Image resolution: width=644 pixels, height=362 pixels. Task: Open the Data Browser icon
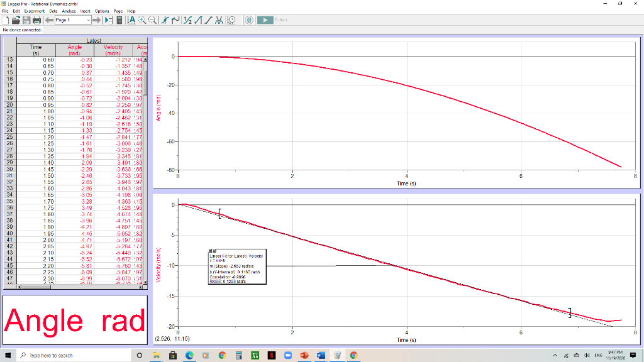(x=109, y=20)
